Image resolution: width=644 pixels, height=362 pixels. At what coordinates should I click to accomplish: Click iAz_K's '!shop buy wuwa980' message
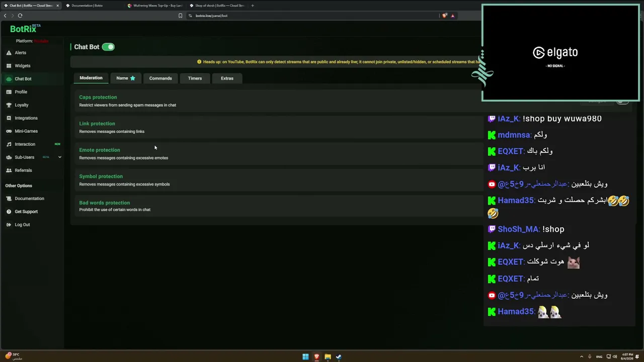point(562,119)
